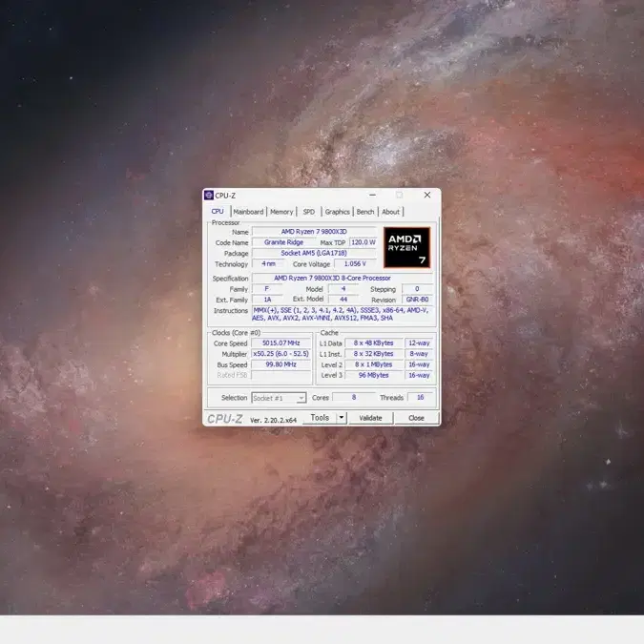
Task: Click the Technology value 4 nm
Action: point(268,263)
